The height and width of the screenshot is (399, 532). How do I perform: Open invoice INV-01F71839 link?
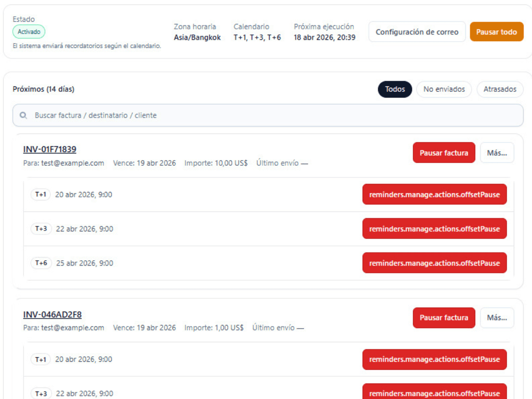pyautogui.click(x=50, y=149)
